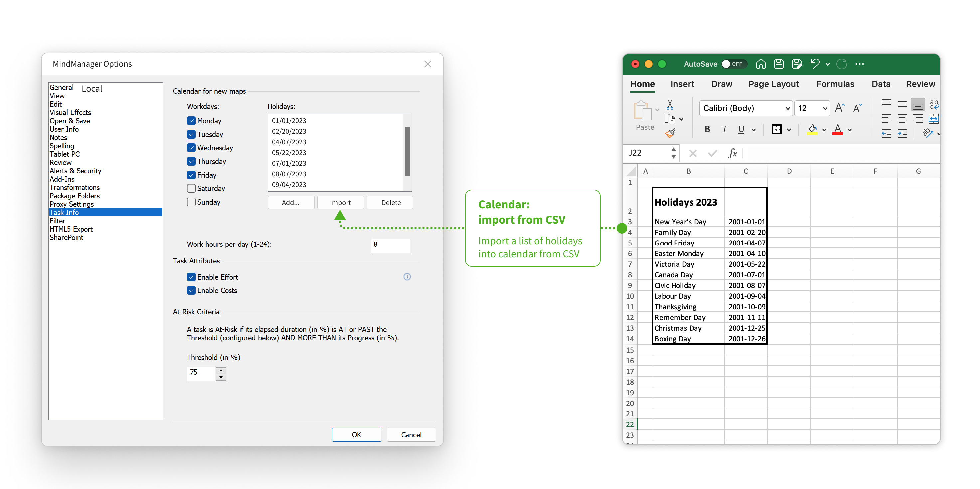Click the Delete holiday button
Viewport: 980px width, 489px height.
point(390,203)
